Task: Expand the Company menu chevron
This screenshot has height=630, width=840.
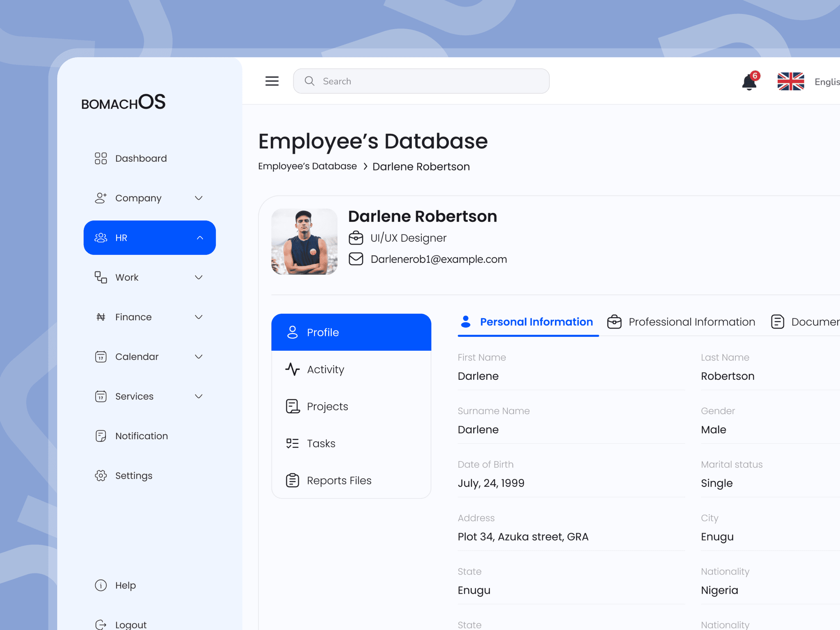Action: (x=199, y=198)
